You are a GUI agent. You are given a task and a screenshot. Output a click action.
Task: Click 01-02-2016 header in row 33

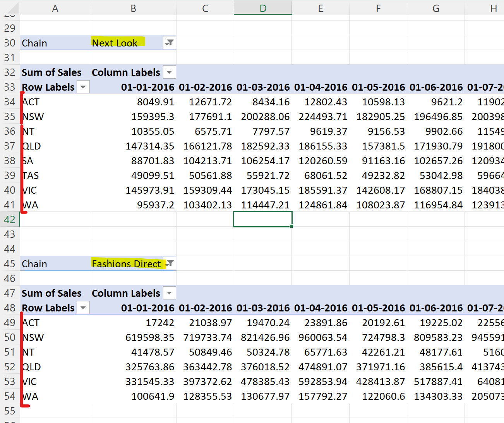coord(205,87)
